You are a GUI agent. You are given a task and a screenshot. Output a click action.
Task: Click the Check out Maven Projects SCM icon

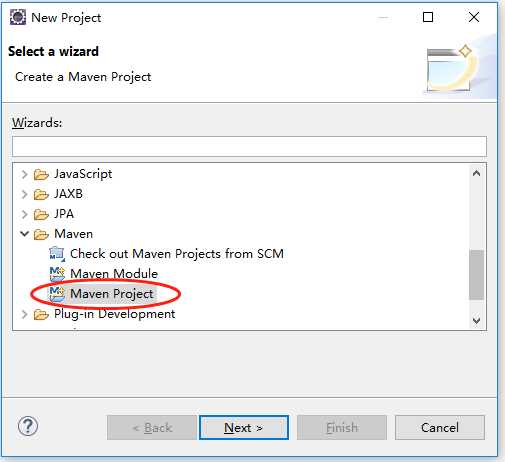pos(57,254)
